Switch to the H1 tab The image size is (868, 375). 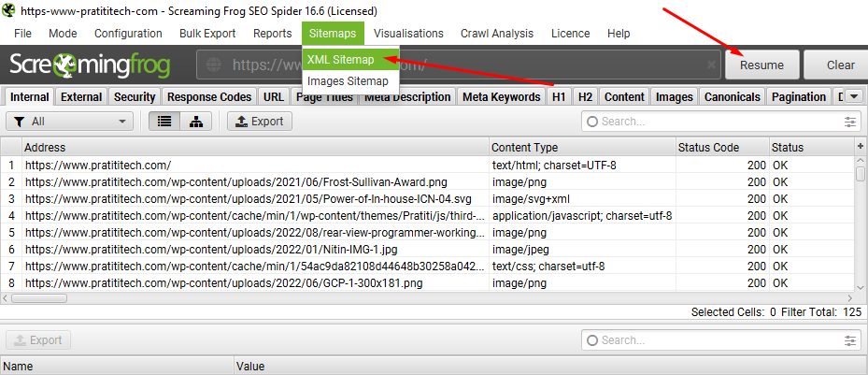tap(559, 97)
